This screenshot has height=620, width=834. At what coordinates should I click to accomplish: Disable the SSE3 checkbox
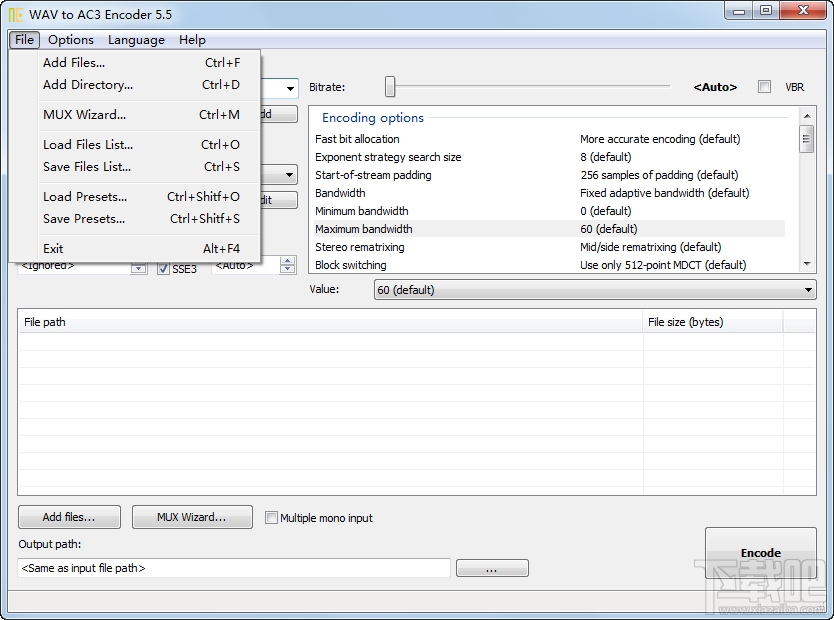162,269
